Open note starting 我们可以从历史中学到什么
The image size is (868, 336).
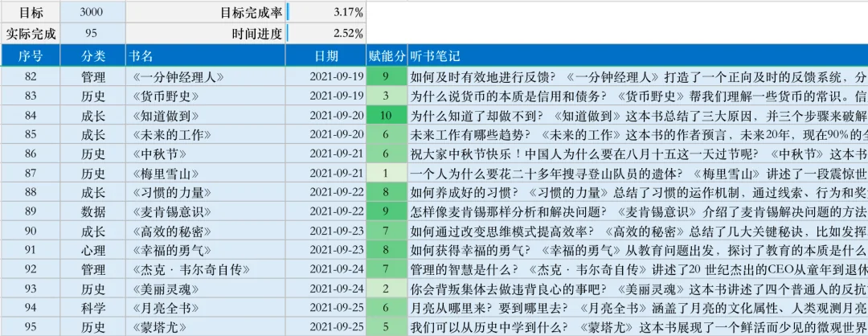tap(637, 327)
